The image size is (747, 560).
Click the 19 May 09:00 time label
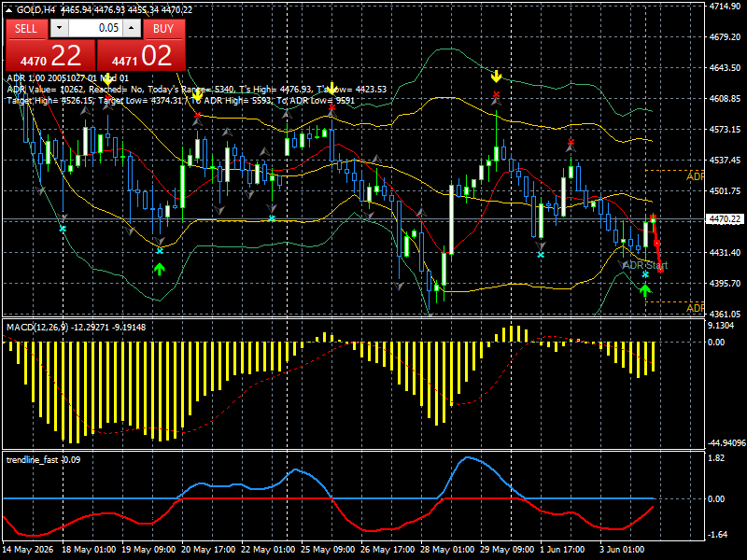point(148,550)
